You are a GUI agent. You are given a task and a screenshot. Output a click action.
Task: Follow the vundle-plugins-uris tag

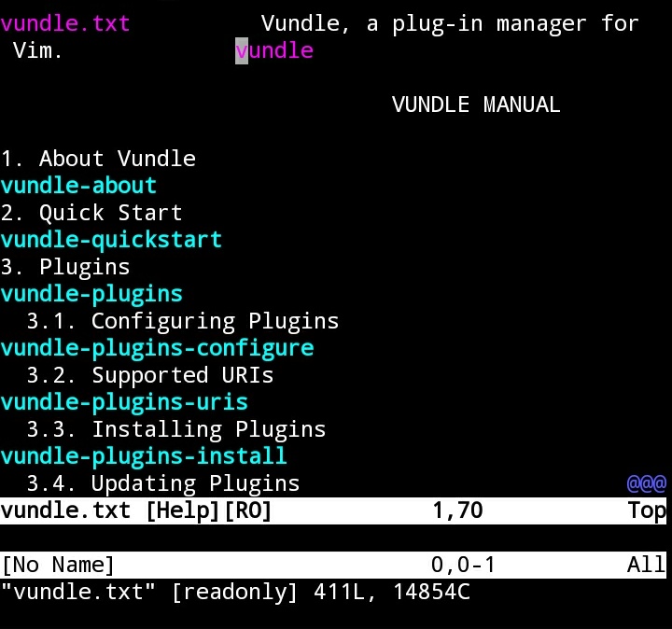click(124, 402)
